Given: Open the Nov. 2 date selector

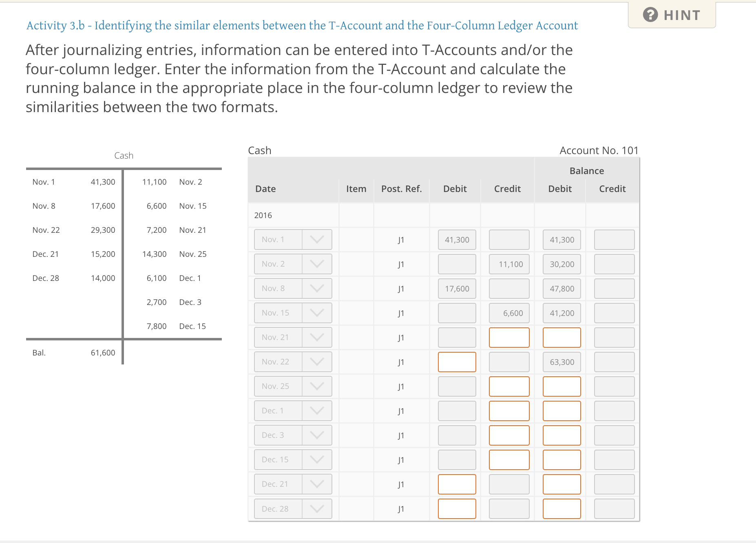Looking at the screenshot, I should (x=318, y=264).
